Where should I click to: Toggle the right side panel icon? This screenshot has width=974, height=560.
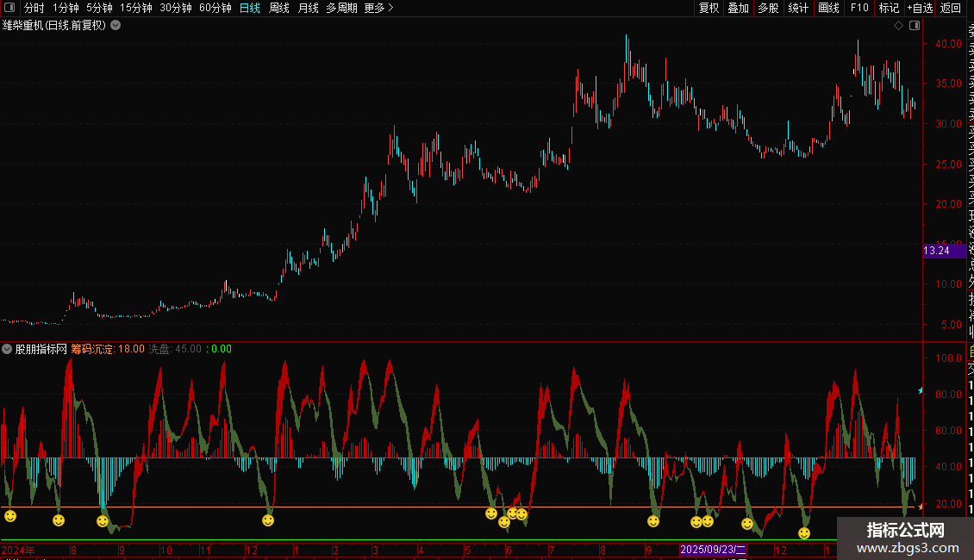[x=915, y=26]
